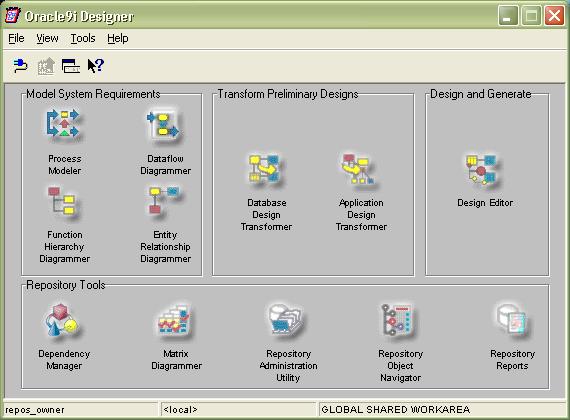Screen dimensions: 570x420
Task: Open the Tools menu
Action: [83, 38]
